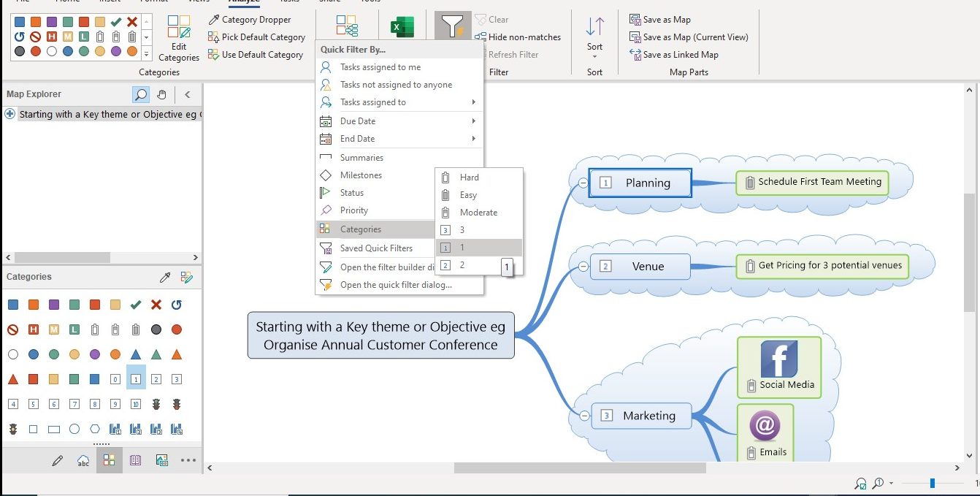Click the edit categories icon in panel header
980x496 pixels.
pos(187,278)
